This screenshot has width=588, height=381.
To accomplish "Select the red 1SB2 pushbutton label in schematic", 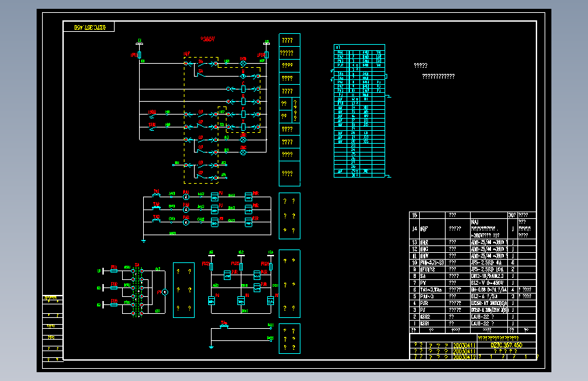I will point(152,112).
